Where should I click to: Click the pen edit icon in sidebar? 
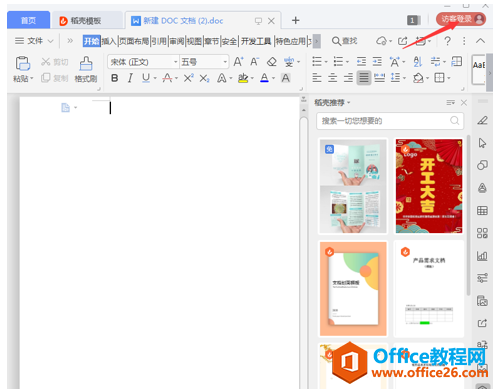pos(482,121)
